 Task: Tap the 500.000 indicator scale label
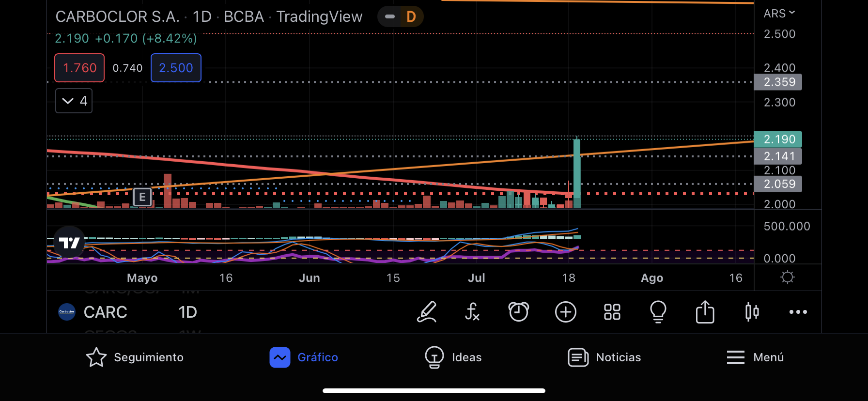[x=787, y=226]
